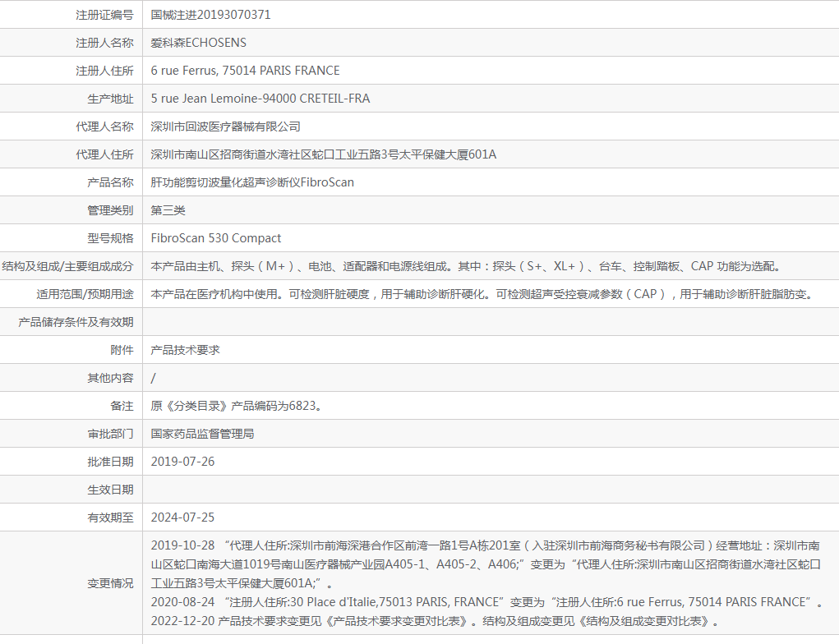The height and width of the screenshot is (644, 839).
Task: Click the label 有效期至
Action: (x=110, y=517)
